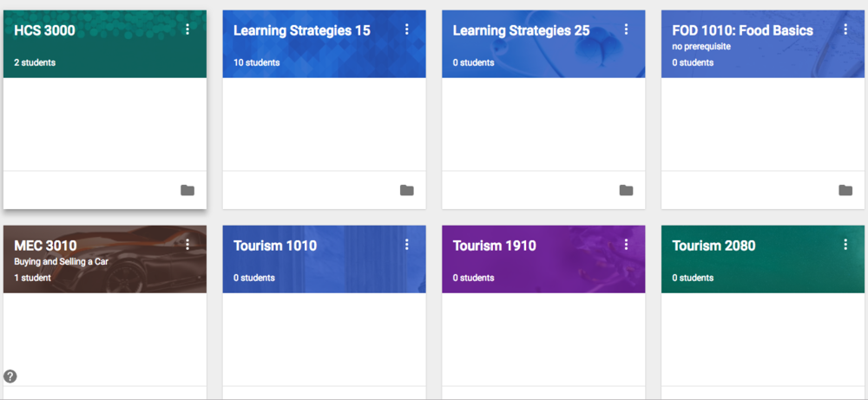This screenshot has width=868, height=400.
Task: Open the HCS 3000 class Drive folder
Action: tap(187, 190)
